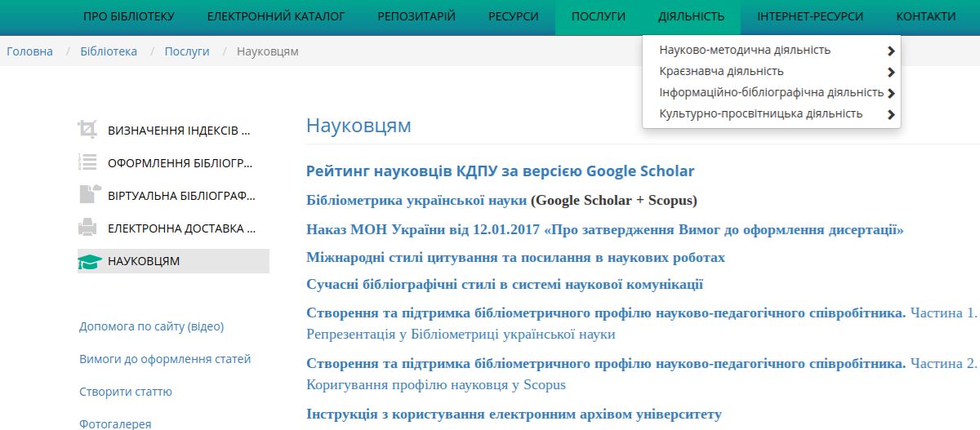
Task: Expand Науково-методична діяльність submenu arrow
Action: [x=890, y=51]
